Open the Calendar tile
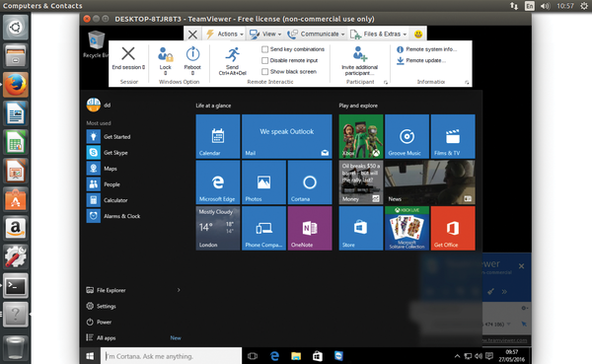Image resolution: width=592 pixels, height=364 pixels. 218,136
